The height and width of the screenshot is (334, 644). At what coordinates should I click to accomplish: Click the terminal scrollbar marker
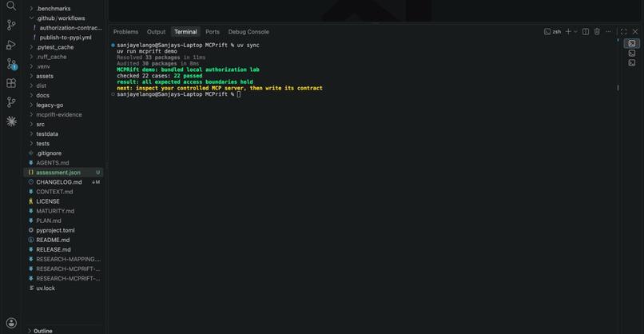[x=618, y=88]
